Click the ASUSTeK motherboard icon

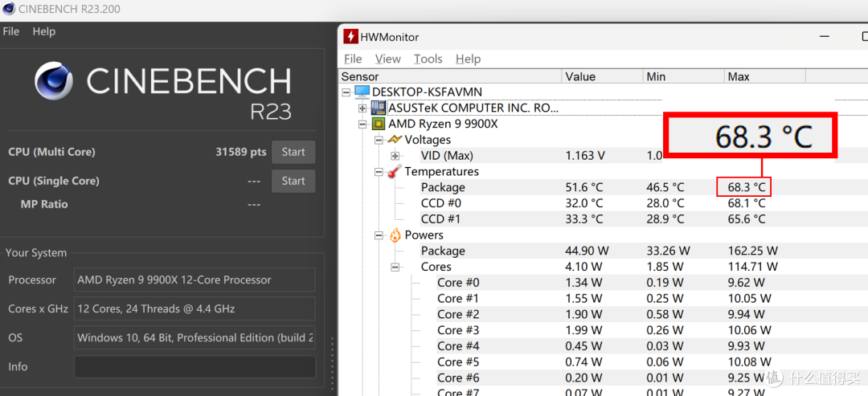[378, 108]
